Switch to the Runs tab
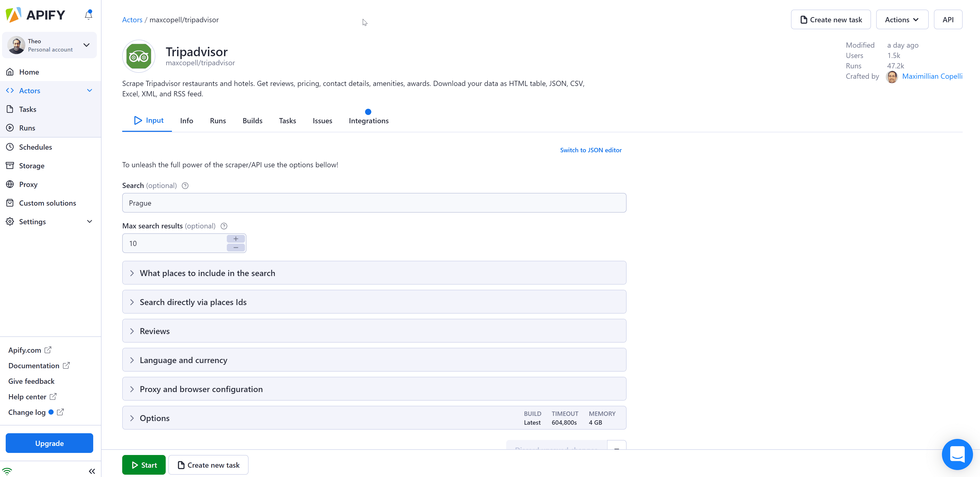980x477 pixels. pos(217,121)
